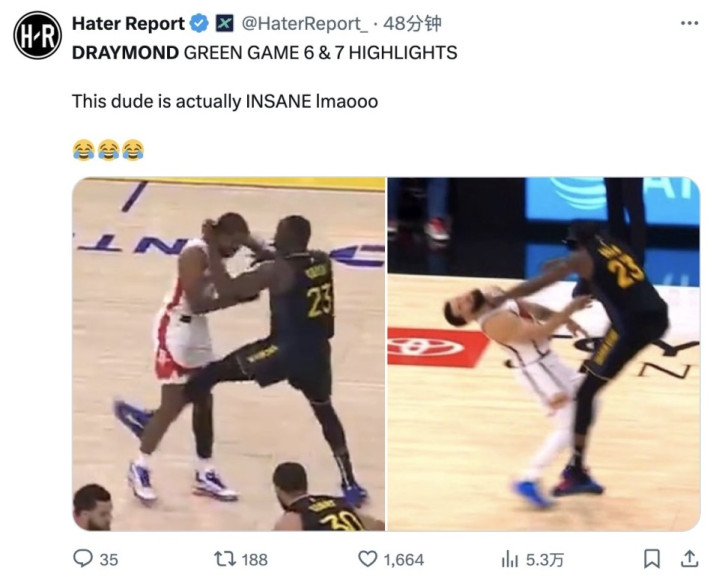Click the X affiliate badge icon
Image resolution: width=719 pixels, height=580 pixels.
224,23
